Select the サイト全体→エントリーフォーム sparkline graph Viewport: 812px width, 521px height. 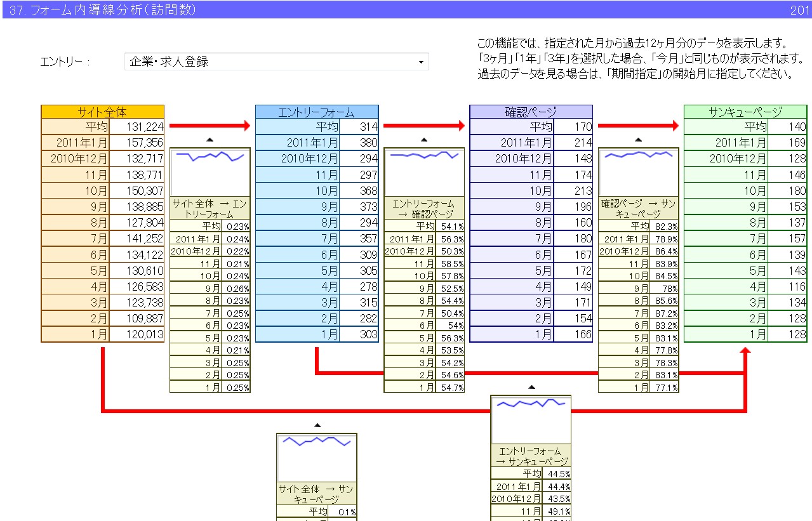coord(210,171)
